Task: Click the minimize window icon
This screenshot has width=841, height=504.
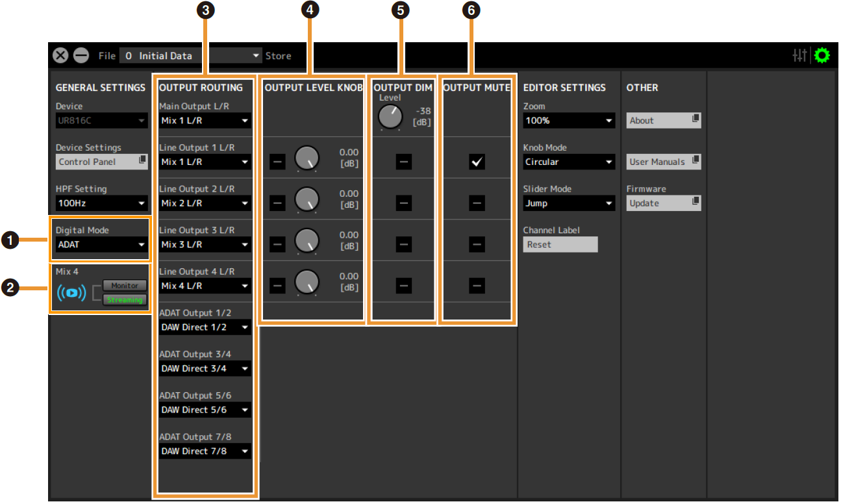Action: click(81, 56)
